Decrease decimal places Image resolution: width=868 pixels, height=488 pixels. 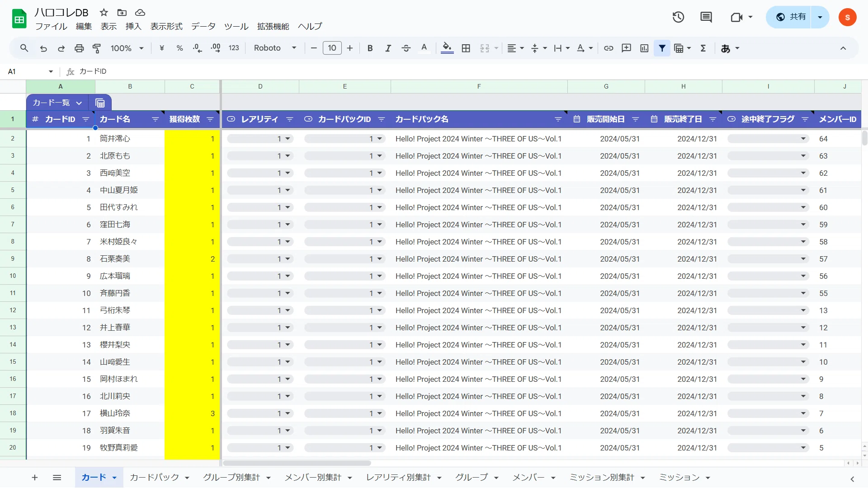coord(197,48)
